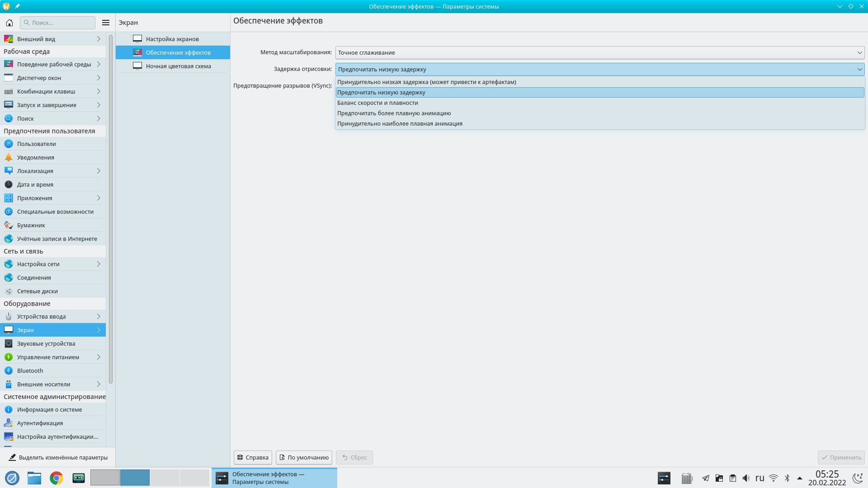Open Google Chrome from the taskbar

coord(57,478)
